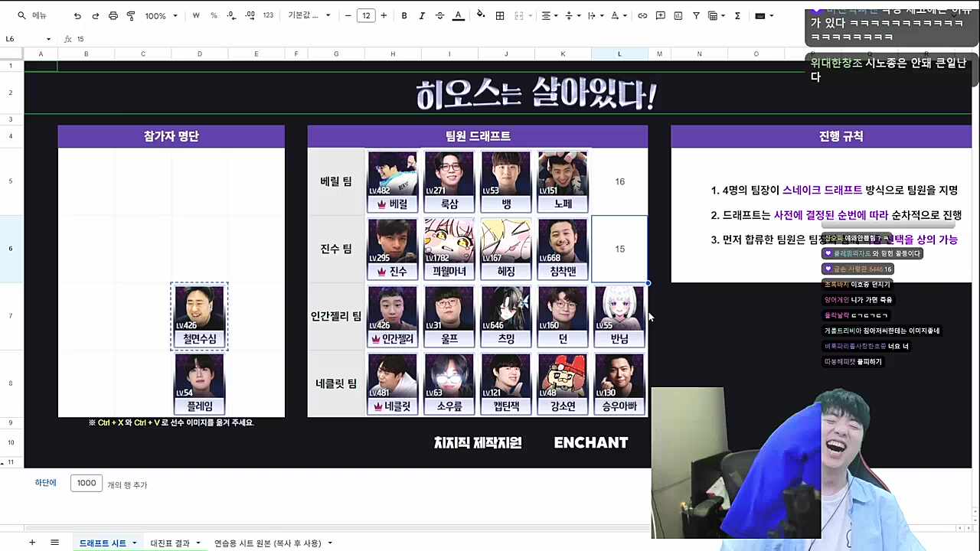Open the 기본값 font dropdown
This screenshot has height=551, width=980.
point(309,15)
